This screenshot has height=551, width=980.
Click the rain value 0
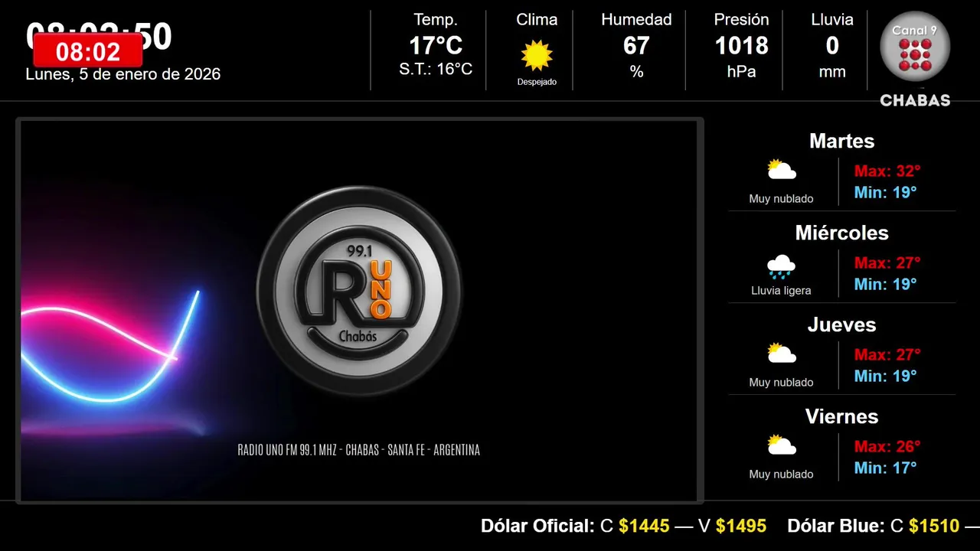pos(832,46)
